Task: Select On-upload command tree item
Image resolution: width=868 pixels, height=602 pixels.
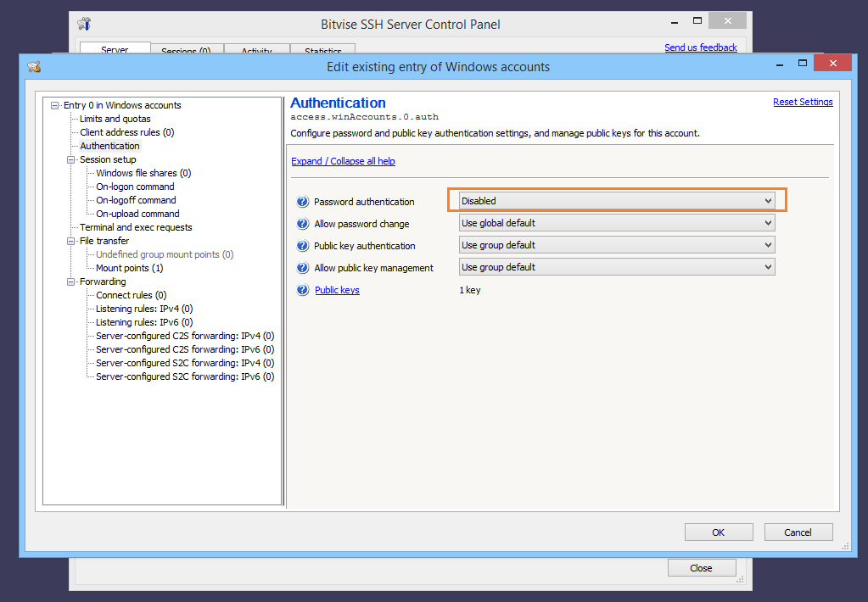Action: click(x=137, y=214)
